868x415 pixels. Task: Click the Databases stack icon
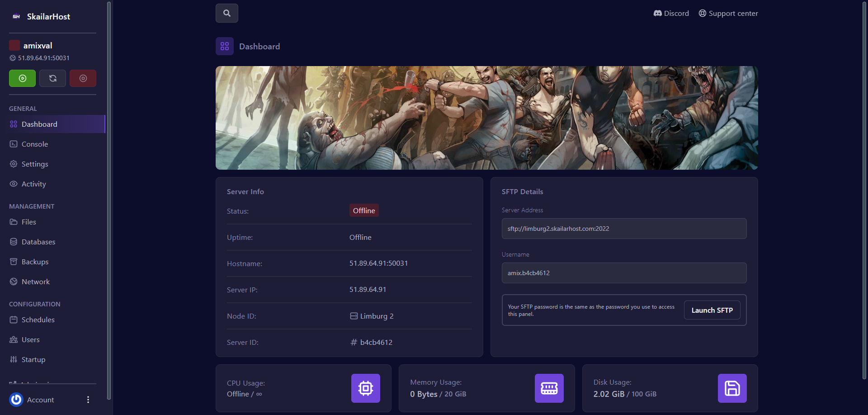coord(14,242)
